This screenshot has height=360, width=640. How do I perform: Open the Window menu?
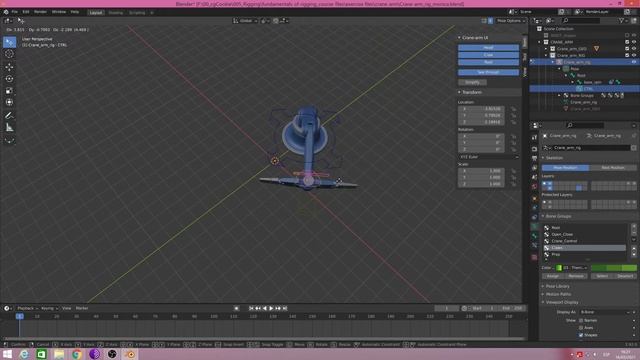59,12
